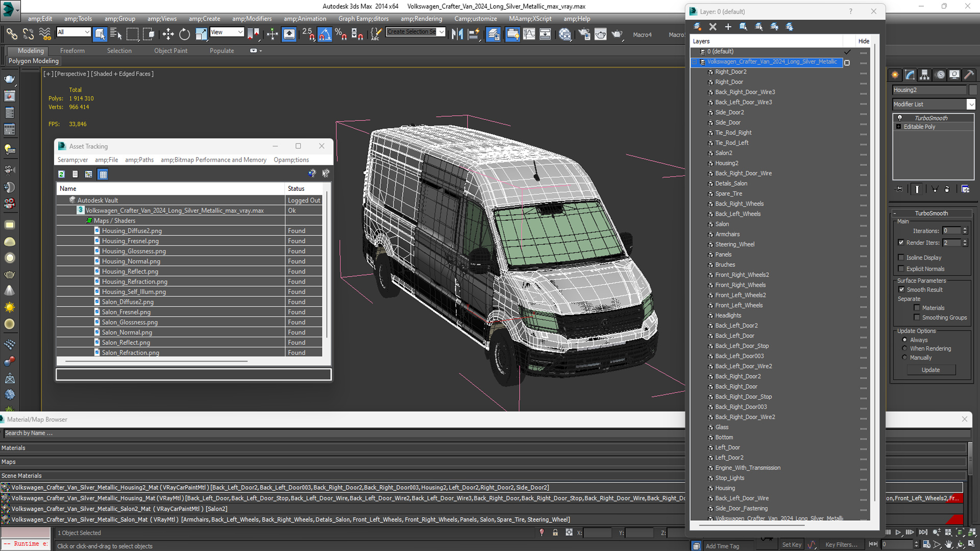Image resolution: width=980 pixels, height=551 pixels.
Task: Click Add Time Tag in status bar
Action: 722,546
